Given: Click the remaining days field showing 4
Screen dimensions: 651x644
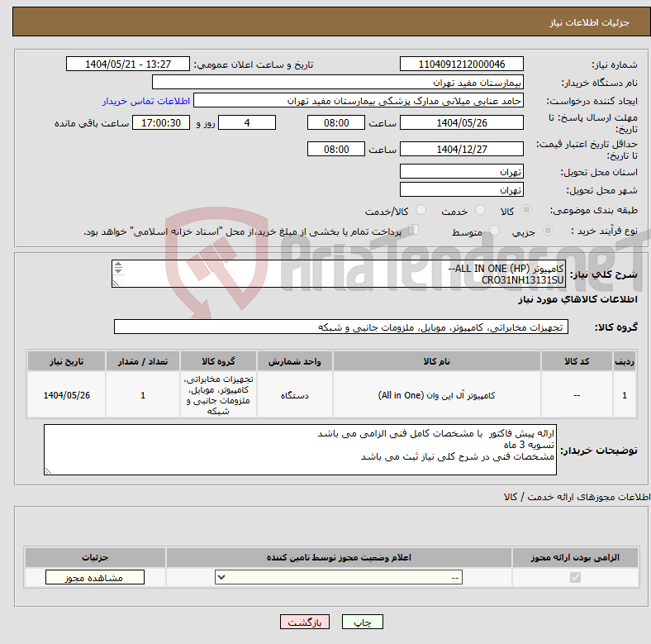Looking at the screenshot, I should click(x=247, y=123).
